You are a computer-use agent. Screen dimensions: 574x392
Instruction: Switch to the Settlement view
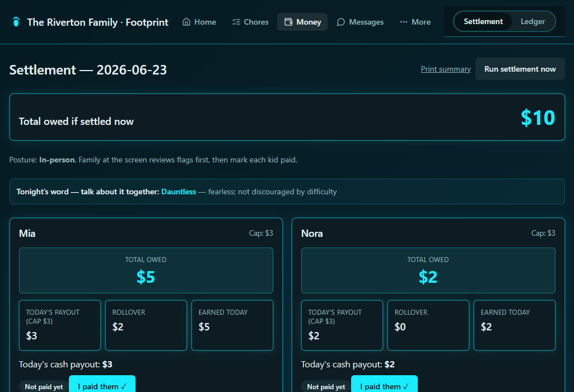click(x=483, y=22)
